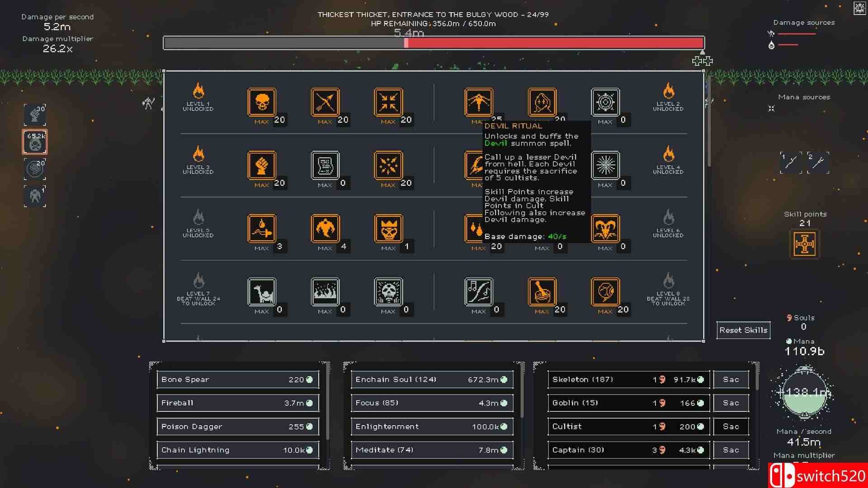Open the settings icon in top-right corner
The width and height of the screenshot is (868, 488).
point(859,8)
